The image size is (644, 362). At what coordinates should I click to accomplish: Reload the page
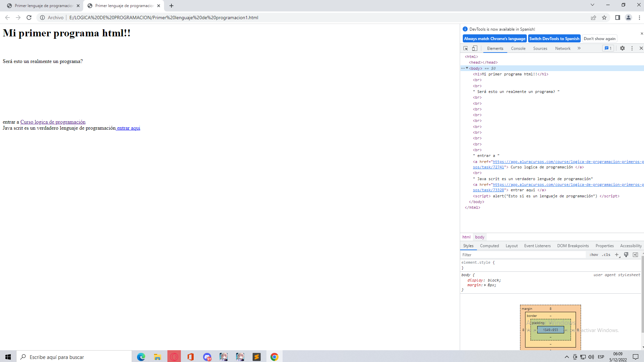[x=29, y=18]
